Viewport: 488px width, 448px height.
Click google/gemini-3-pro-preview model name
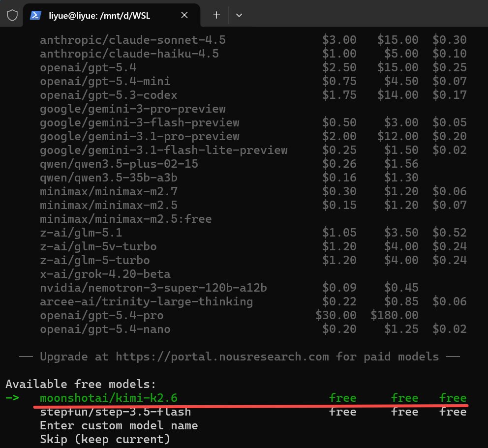pyautogui.click(x=133, y=109)
